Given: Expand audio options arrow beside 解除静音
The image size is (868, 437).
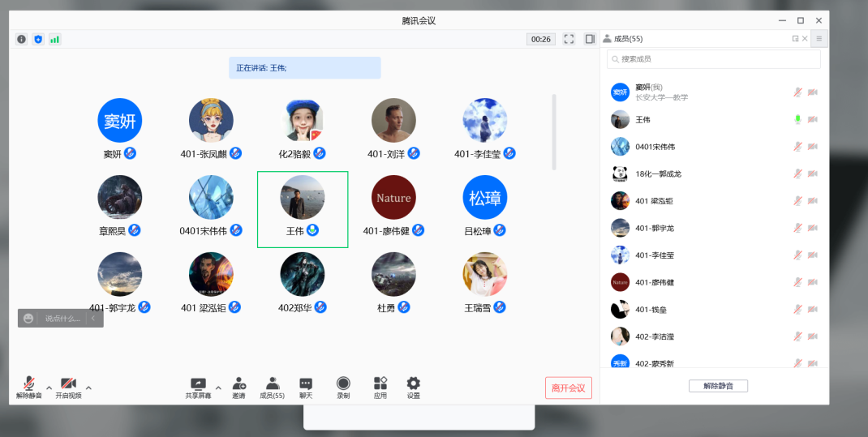Looking at the screenshot, I should tap(49, 388).
